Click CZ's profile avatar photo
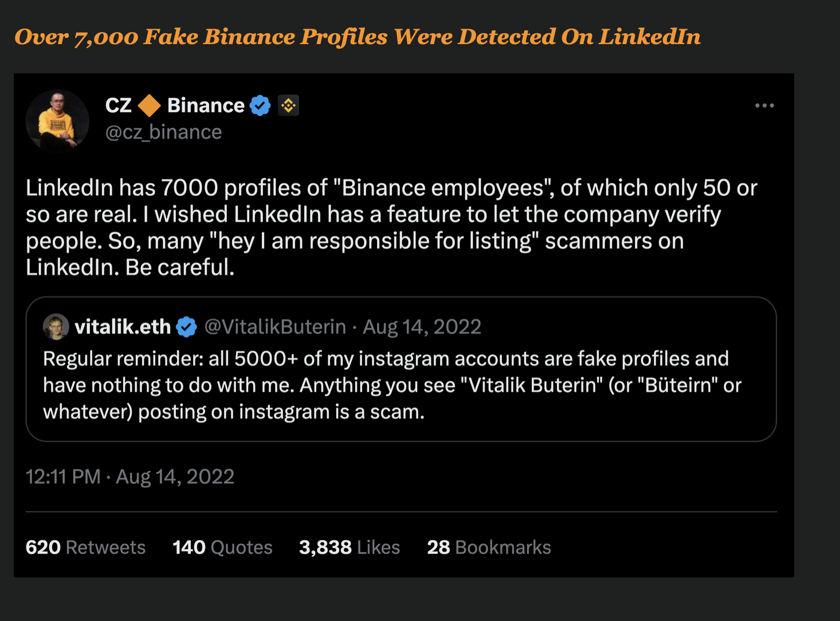This screenshot has height=621, width=840. (57, 120)
